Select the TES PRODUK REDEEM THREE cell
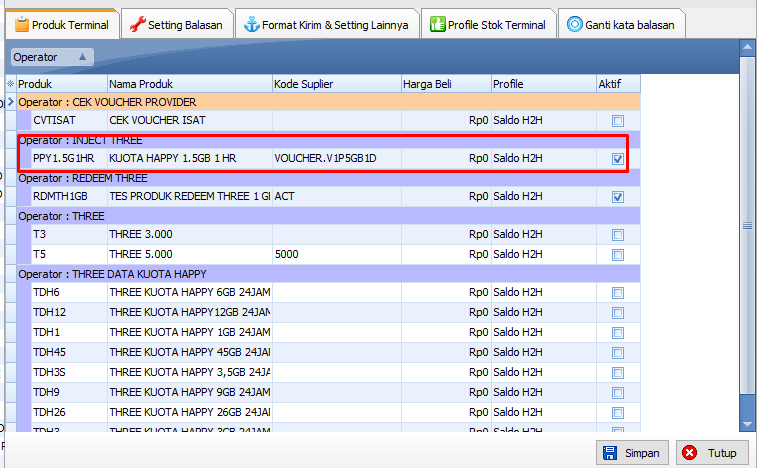Screen dimensions: 757x468 (x=190, y=197)
